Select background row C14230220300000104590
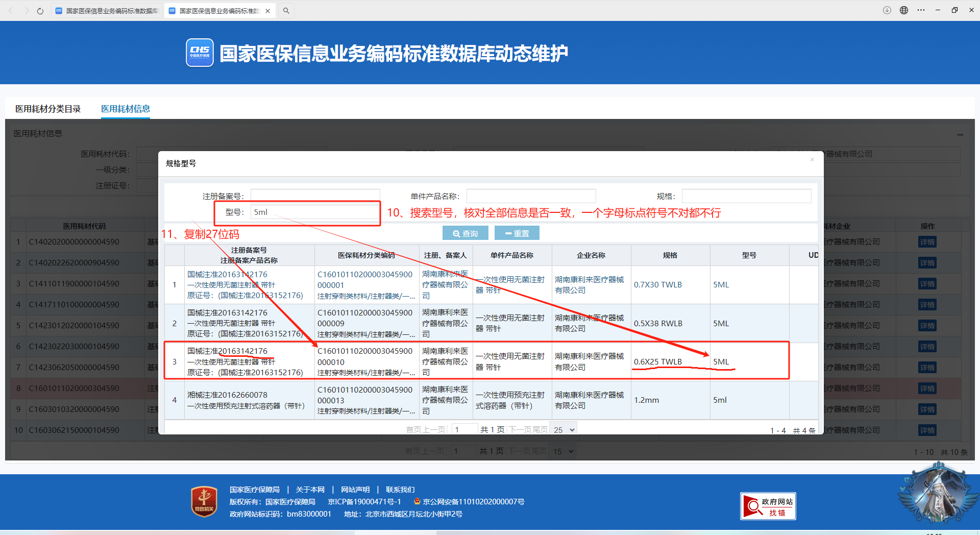 [74, 347]
